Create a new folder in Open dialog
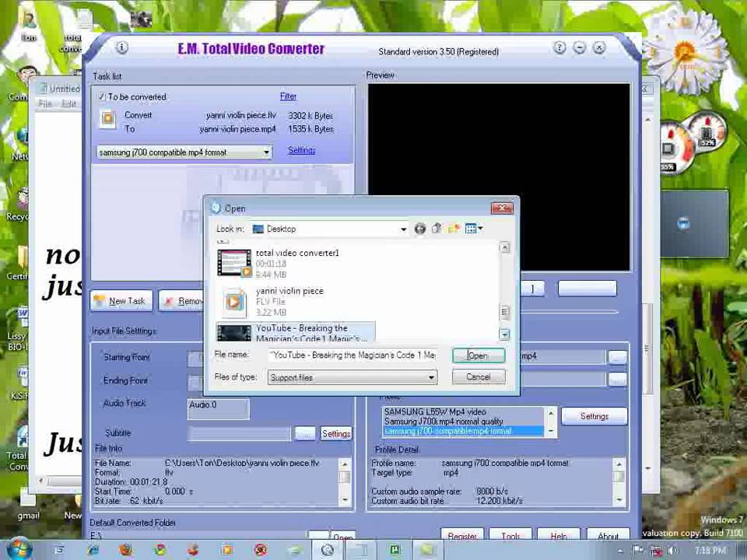Image resolution: width=747 pixels, height=560 pixels. tap(454, 229)
